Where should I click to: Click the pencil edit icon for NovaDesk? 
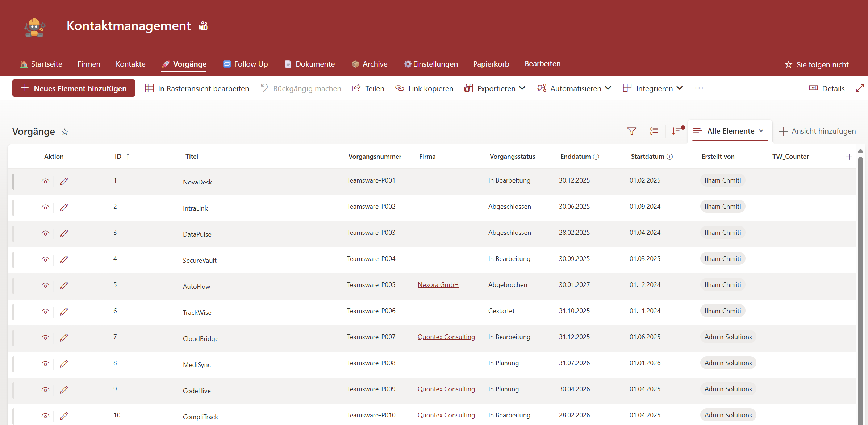64,181
